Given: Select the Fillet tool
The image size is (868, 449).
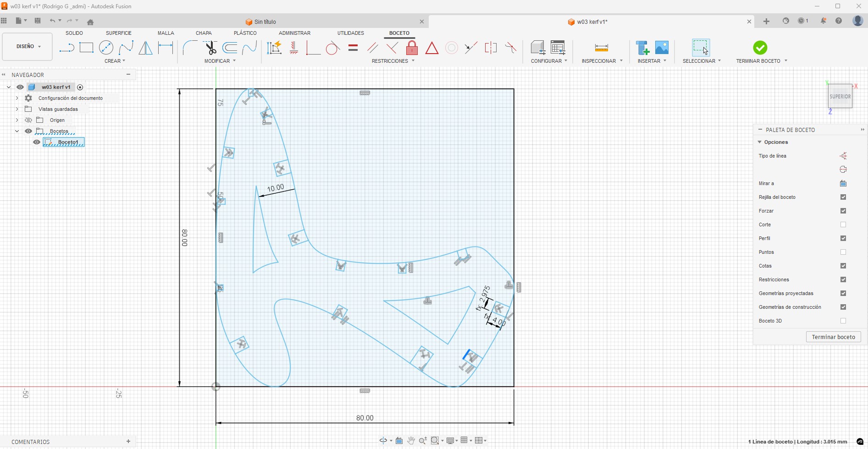Looking at the screenshot, I should (190, 48).
